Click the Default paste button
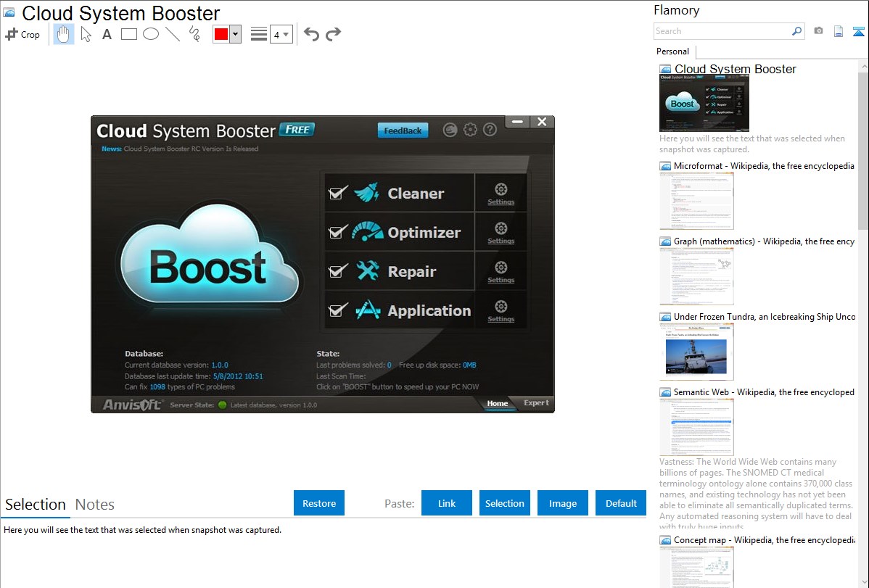The height and width of the screenshot is (588, 869). pos(621,503)
